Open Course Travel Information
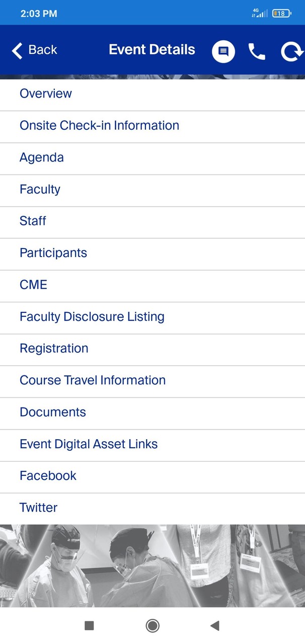Screen dimensions: 305x644 [x=93, y=380]
